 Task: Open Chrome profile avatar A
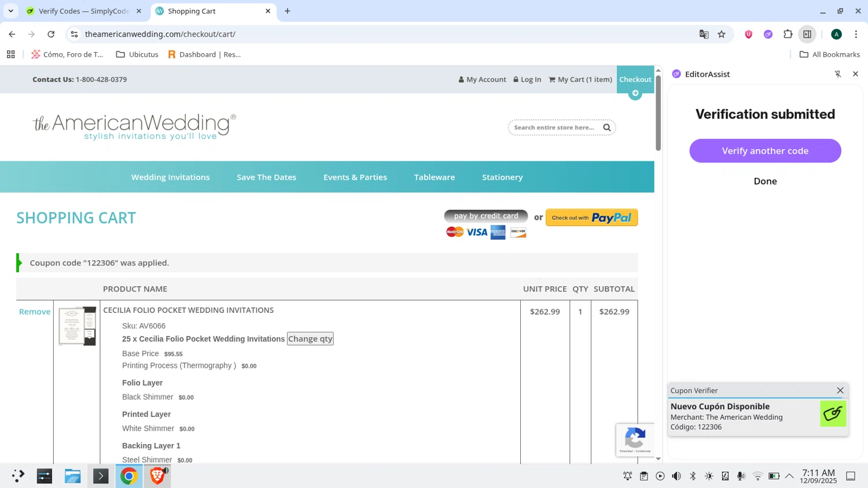(836, 34)
